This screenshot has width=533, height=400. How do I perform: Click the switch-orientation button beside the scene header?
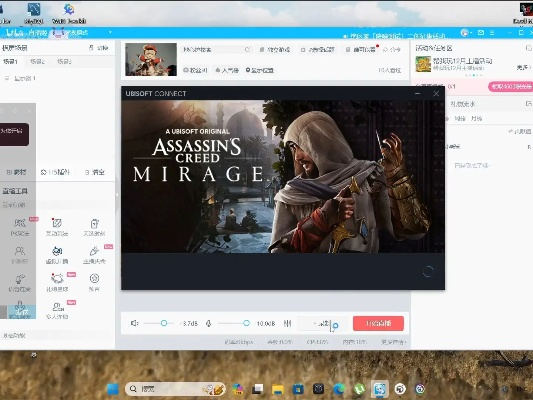99,48
